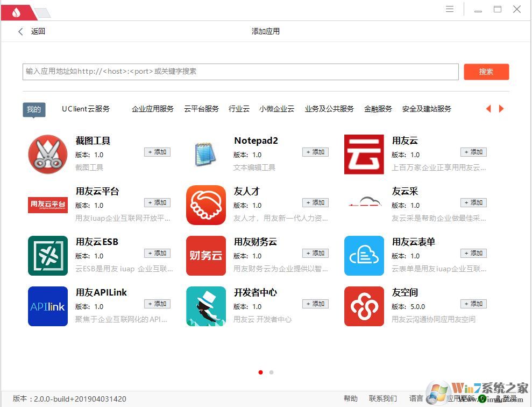Open the 企业应用服务 category tab
This screenshot has width=532, height=407.
[152, 108]
